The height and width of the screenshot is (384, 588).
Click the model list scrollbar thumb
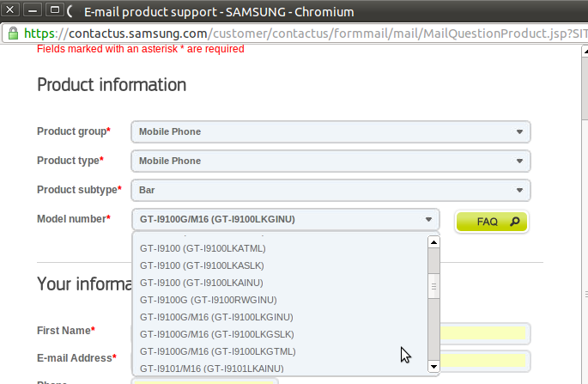tap(433, 286)
